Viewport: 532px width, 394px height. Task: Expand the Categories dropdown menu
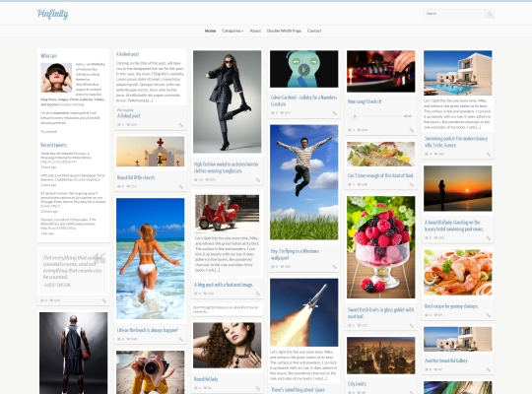point(233,31)
